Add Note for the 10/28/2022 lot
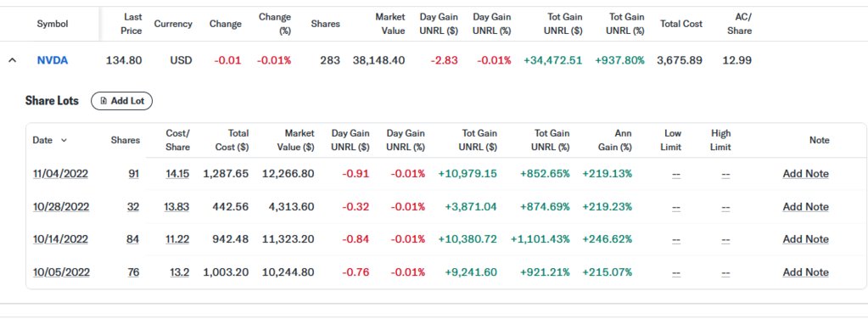The height and width of the screenshot is (319, 868). point(805,206)
